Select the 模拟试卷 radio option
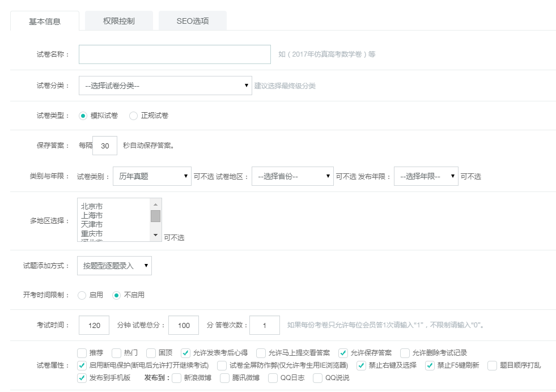 tap(83, 116)
